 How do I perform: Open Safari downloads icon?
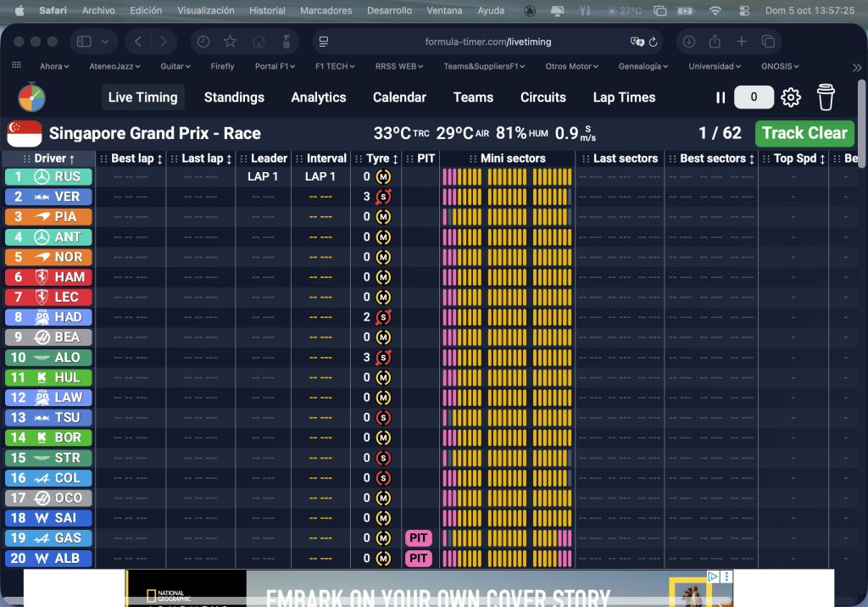(x=689, y=42)
